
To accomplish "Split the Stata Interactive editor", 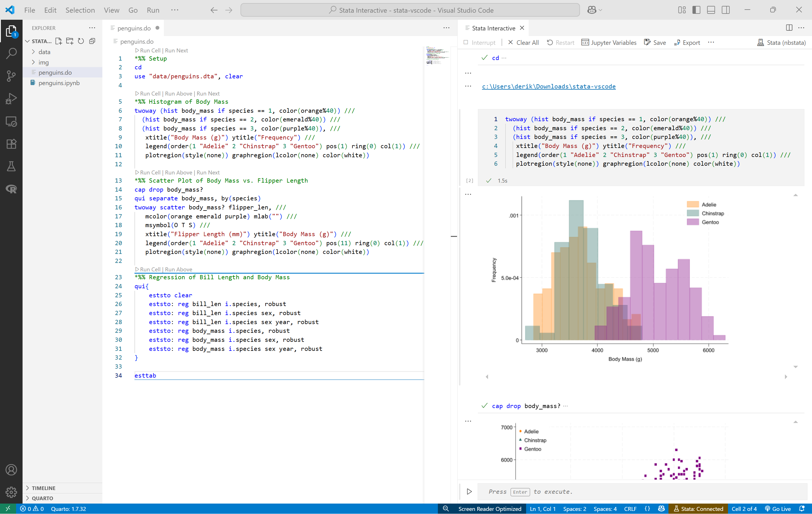I will [x=789, y=28].
